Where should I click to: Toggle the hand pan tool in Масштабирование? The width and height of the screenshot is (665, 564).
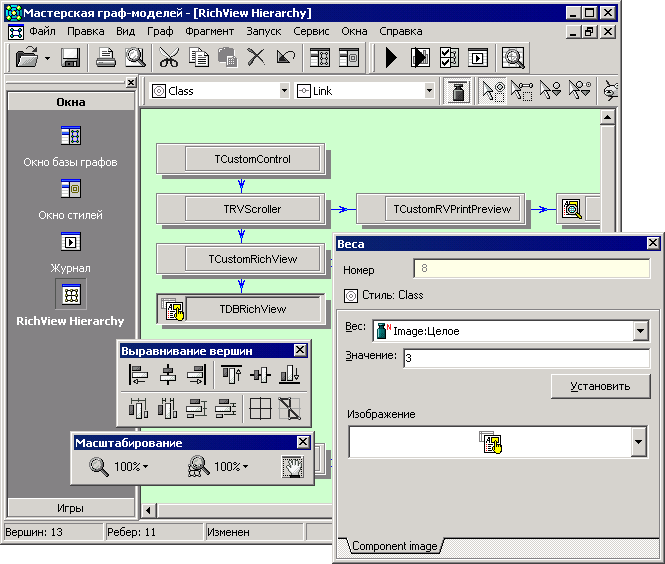click(x=293, y=466)
